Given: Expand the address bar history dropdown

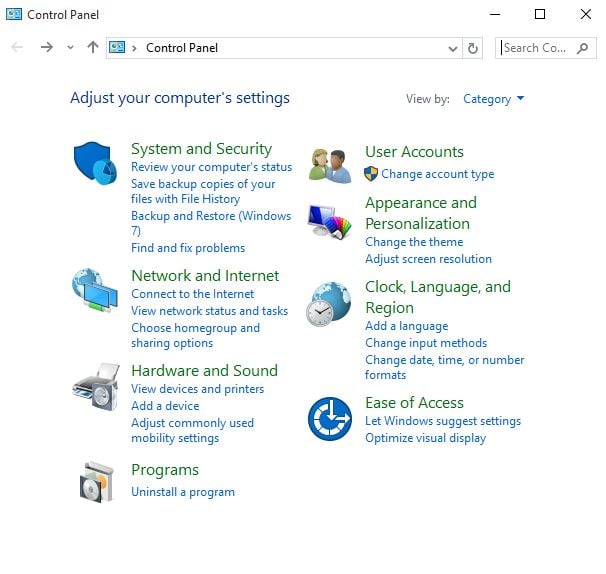Looking at the screenshot, I should tap(453, 48).
